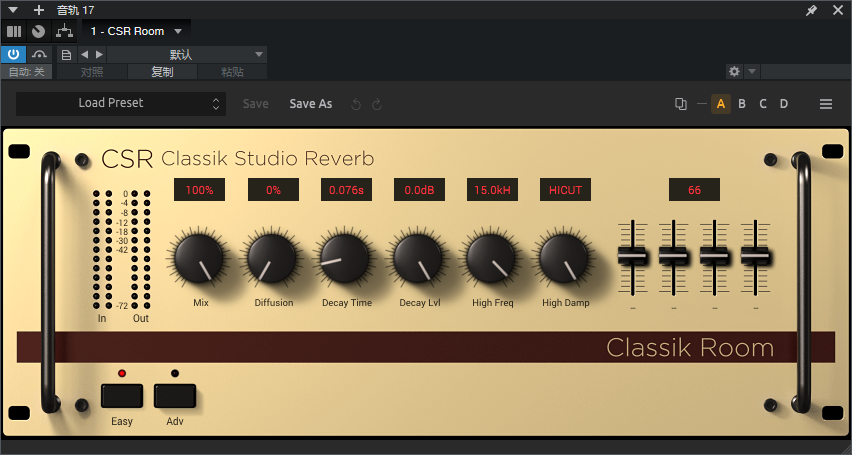Click the 0% Diffusion value display

(273, 190)
